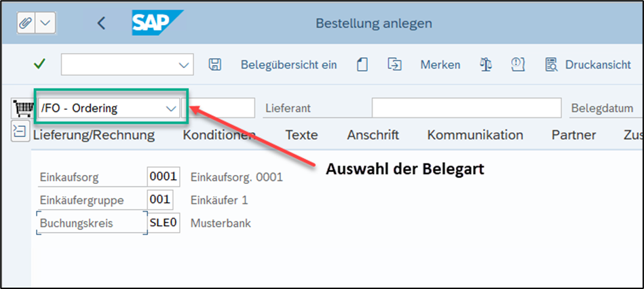
Task: Click Belegübersicht ein button
Action: tap(289, 64)
